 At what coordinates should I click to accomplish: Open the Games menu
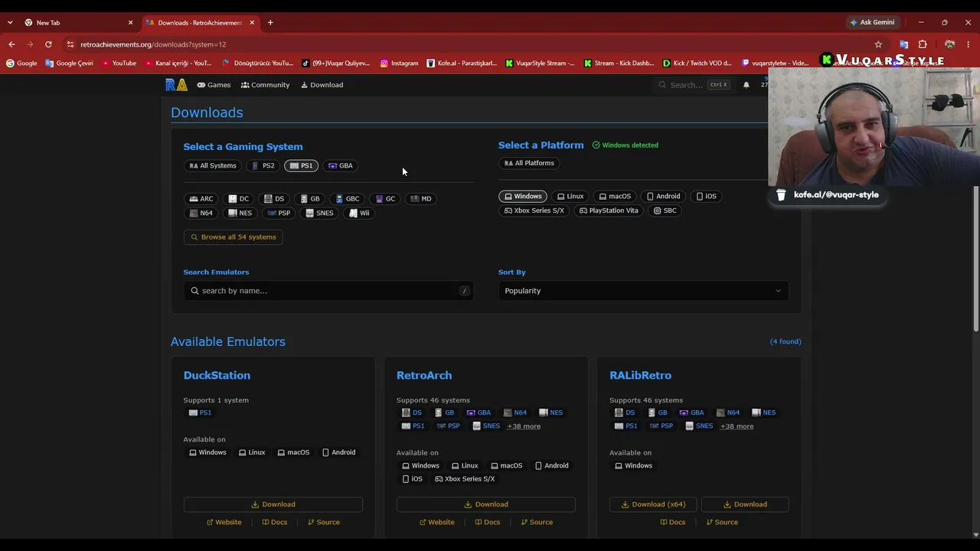pos(214,85)
